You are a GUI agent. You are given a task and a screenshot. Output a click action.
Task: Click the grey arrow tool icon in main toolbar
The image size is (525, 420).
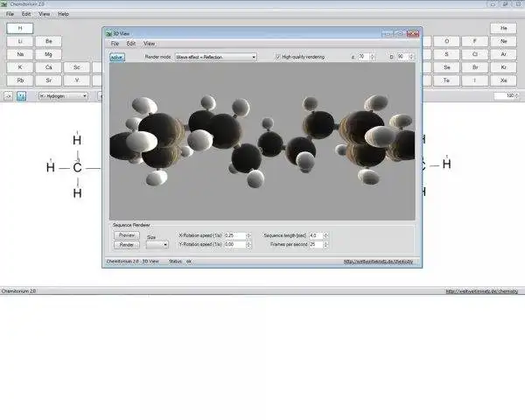click(9, 96)
